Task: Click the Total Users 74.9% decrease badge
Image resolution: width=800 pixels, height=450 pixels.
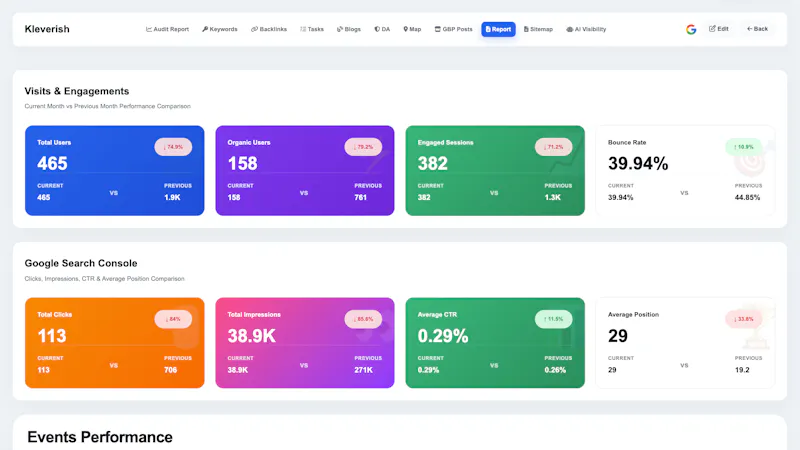Action: pos(173,147)
